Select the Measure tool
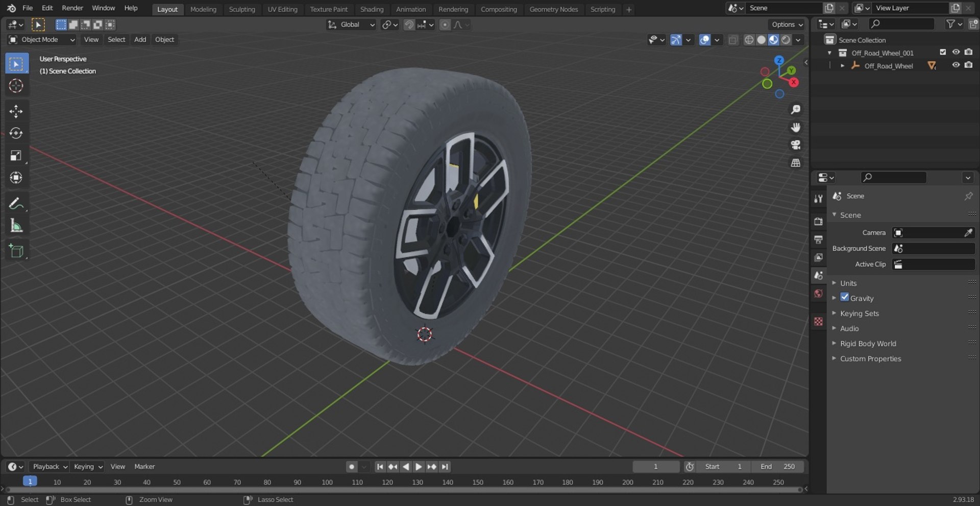This screenshot has height=506, width=980. pos(16,225)
